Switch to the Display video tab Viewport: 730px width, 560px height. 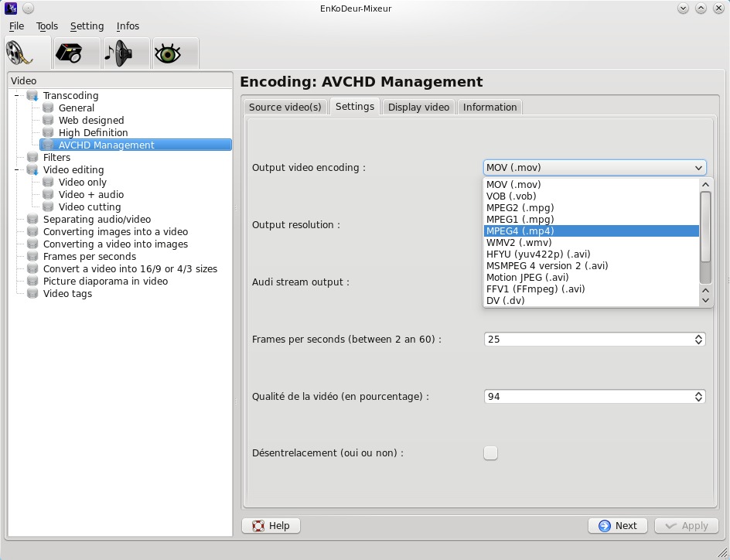click(x=418, y=107)
